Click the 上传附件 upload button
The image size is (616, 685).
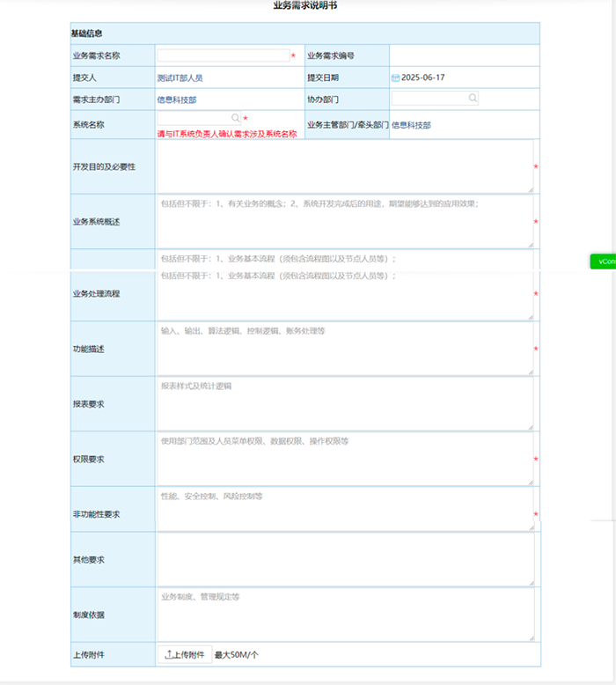[x=185, y=654]
